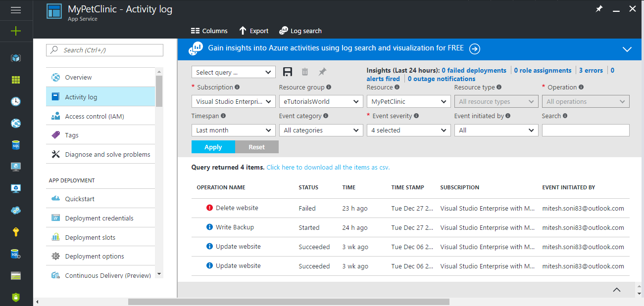The image size is (644, 306).
Task: Click Columns in the toolbar
Action: (209, 31)
